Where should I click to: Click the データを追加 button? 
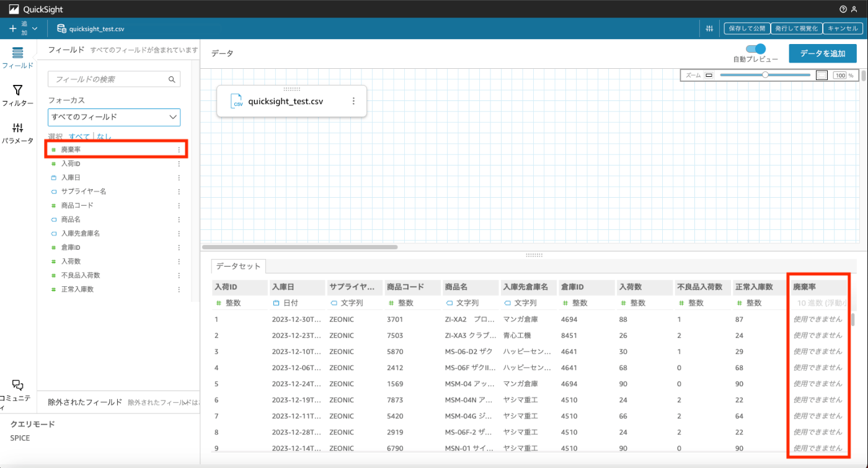pyautogui.click(x=823, y=53)
